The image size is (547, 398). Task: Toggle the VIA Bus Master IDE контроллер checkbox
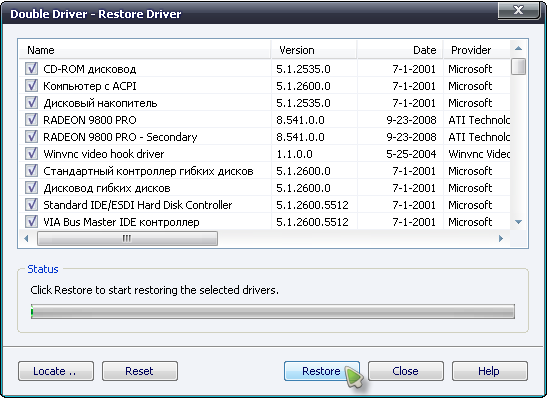31,221
